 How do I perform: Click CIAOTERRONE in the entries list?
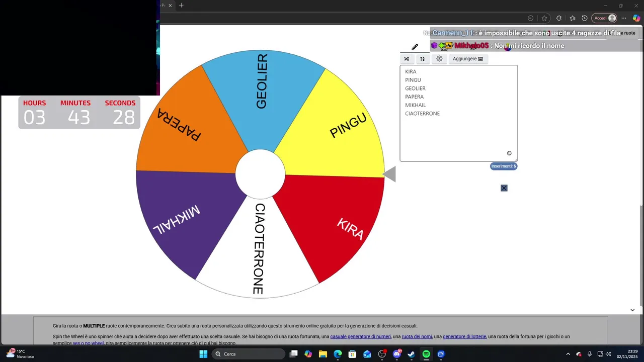click(423, 114)
